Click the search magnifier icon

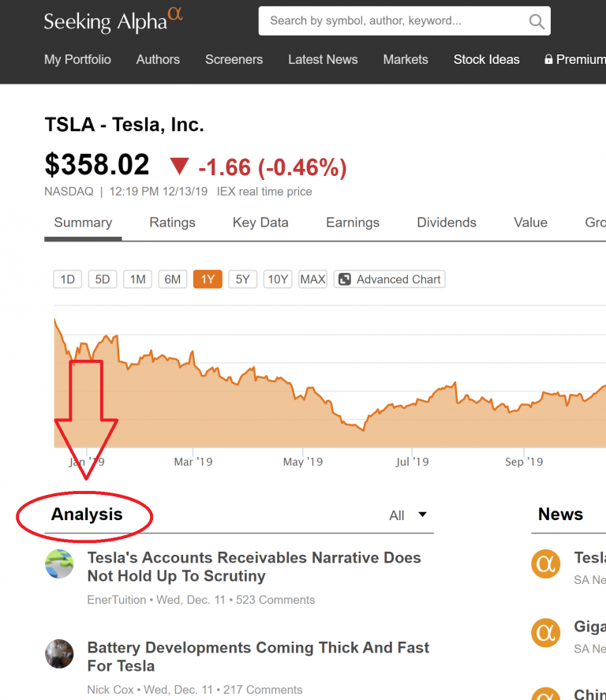coord(537,21)
